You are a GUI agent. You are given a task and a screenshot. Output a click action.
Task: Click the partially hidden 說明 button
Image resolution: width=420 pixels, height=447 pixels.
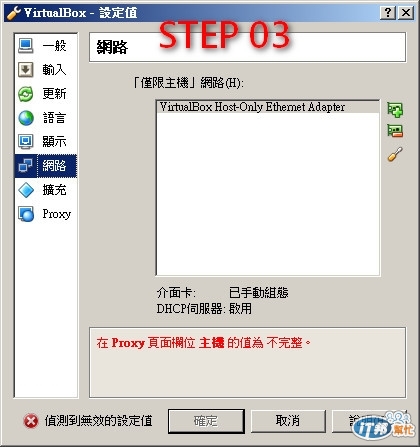[368, 421]
